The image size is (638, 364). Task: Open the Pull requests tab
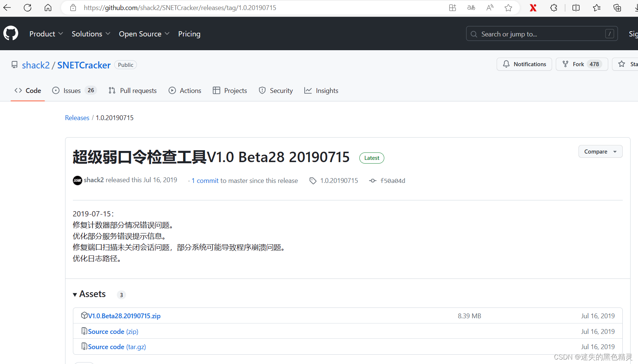[x=132, y=91]
